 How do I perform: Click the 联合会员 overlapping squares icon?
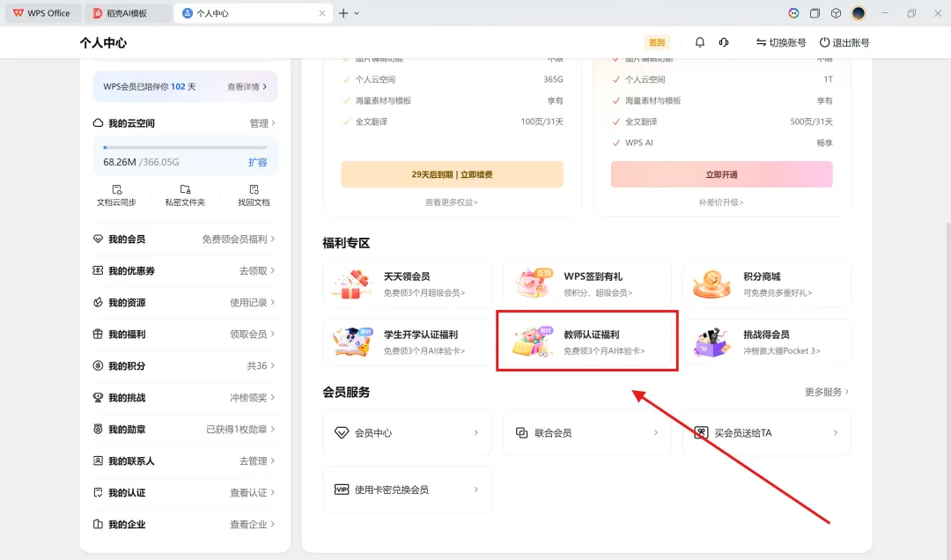coord(521,432)
